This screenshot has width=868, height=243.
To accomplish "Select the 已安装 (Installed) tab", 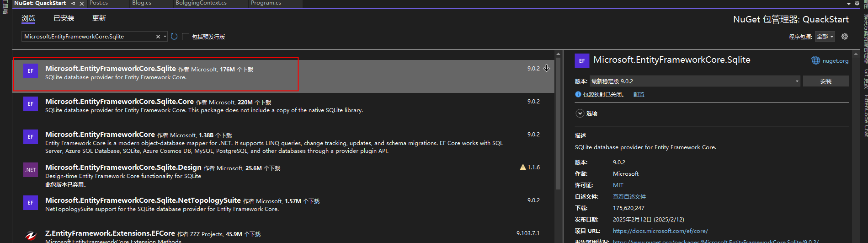I will point(64,18).
